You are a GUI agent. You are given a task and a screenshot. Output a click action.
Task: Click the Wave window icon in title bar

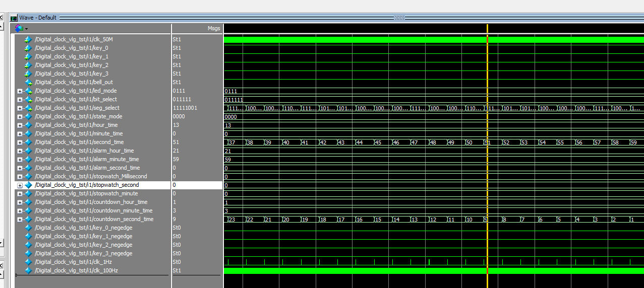(x=14, y=18)
